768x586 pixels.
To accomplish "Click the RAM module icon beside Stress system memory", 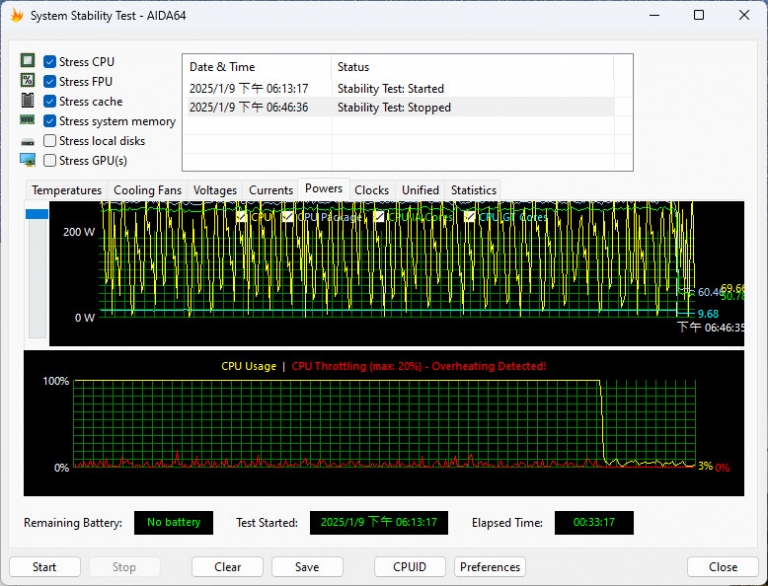I will 27,120.
